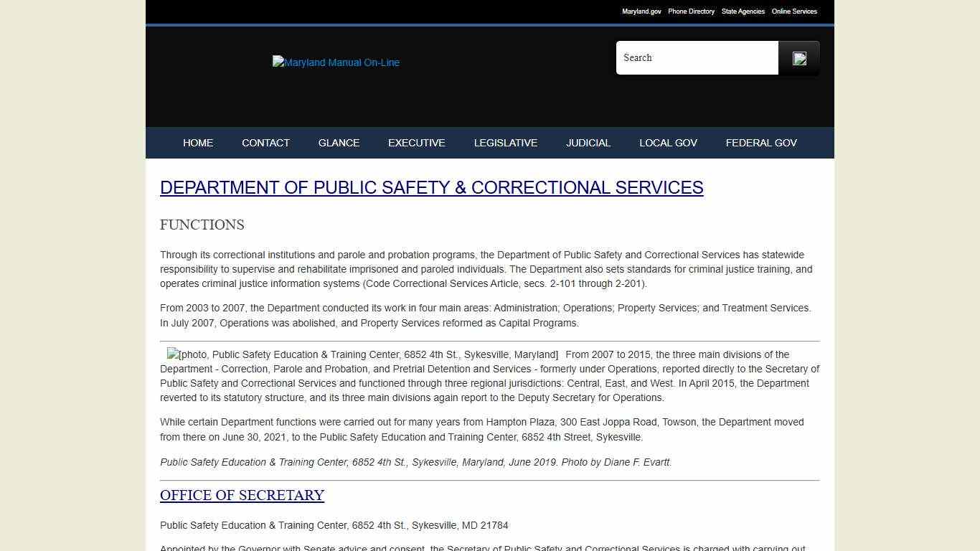
Task: Click the search magnifier icon
Action: (798, 57)
